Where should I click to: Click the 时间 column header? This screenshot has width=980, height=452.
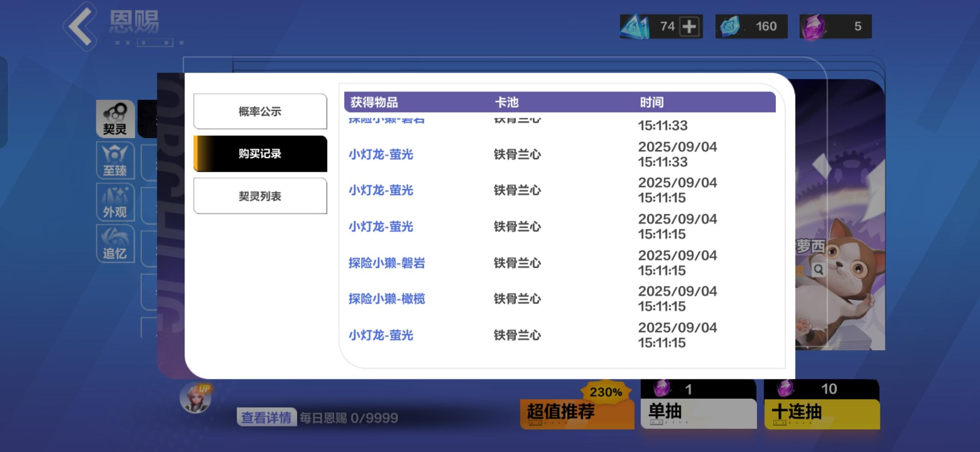click(x=652, y=102)
